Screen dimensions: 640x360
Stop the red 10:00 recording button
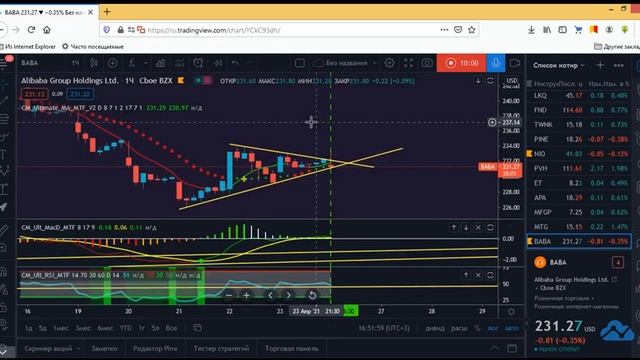tap(461, 63)
